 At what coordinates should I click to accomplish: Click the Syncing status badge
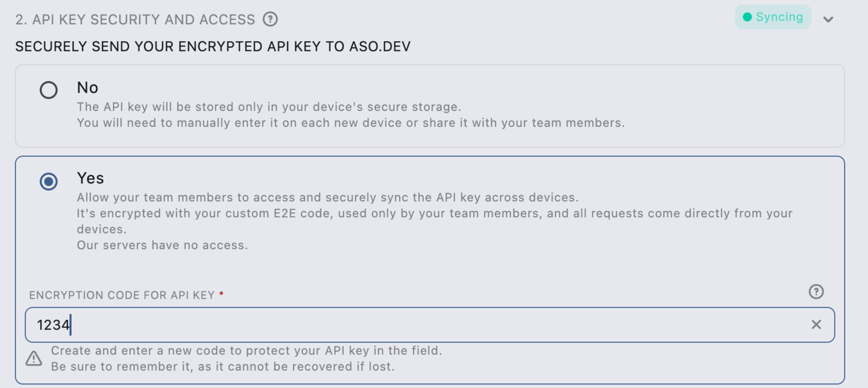[773, 17]
